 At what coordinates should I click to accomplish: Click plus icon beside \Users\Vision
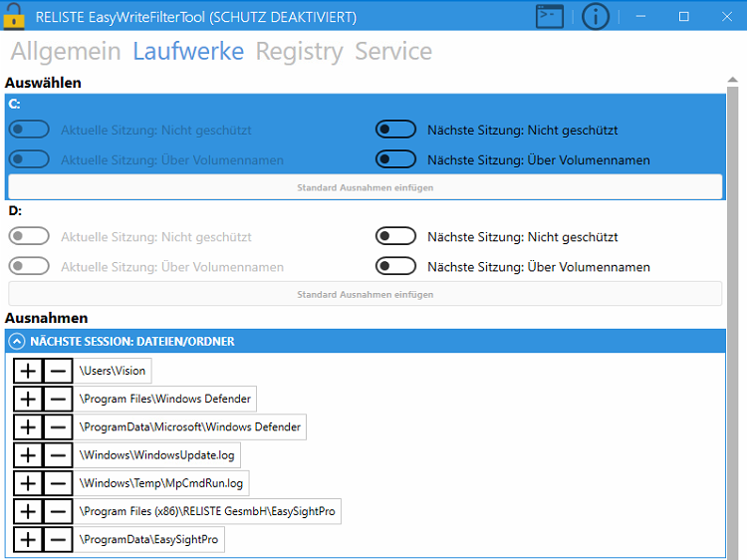[x=29, y=371]
